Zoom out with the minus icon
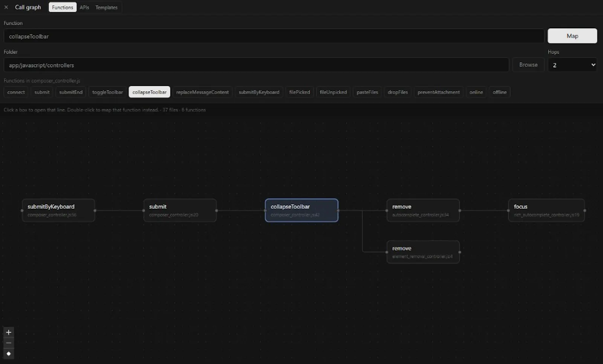The width and height of the screenshot is (603, 364). click(9, 343)
